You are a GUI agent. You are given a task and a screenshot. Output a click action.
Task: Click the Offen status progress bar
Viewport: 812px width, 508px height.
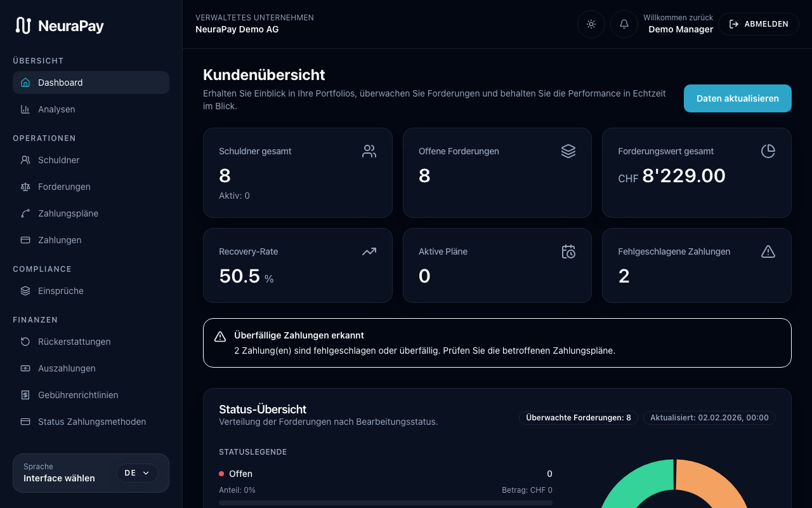386,503
